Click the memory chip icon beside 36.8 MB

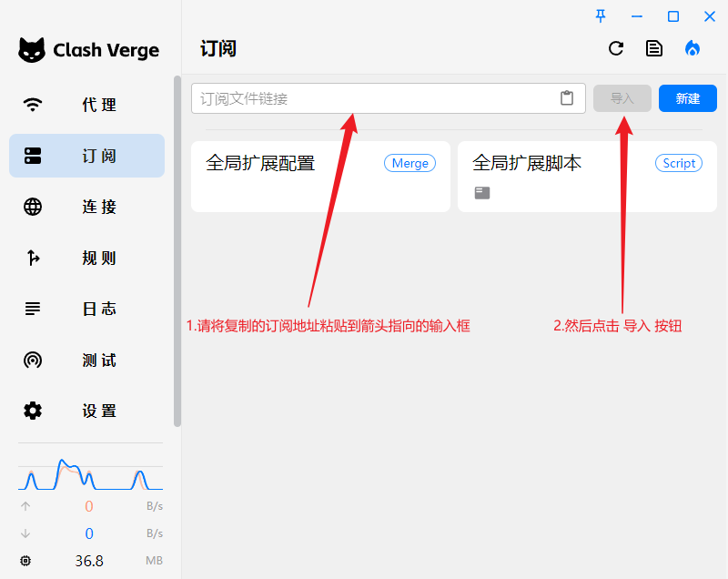(x=25, y=561)
